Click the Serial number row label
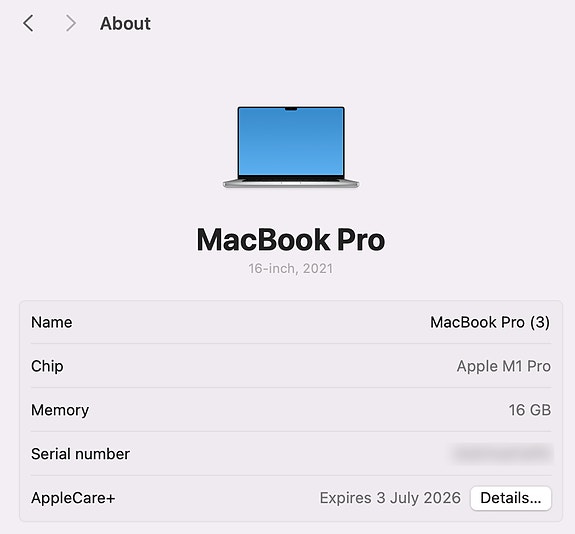The height and width of the screenshot is (534, 575). point(80,454)
